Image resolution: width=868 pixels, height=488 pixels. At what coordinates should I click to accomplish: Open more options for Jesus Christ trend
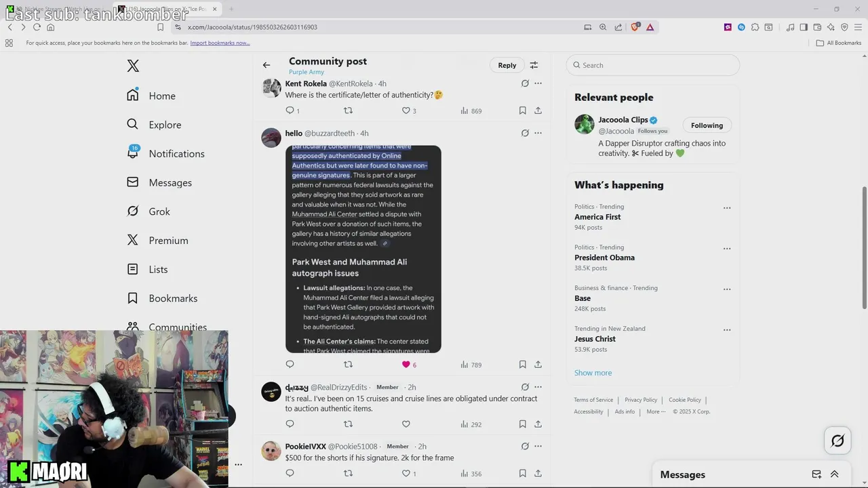tap(727, 330)
